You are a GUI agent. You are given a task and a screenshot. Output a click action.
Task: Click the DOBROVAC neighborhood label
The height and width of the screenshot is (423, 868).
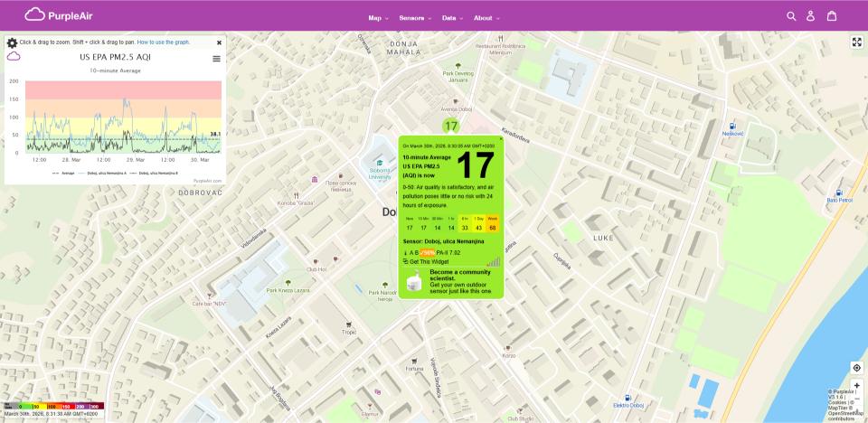[x=200, y=193]
